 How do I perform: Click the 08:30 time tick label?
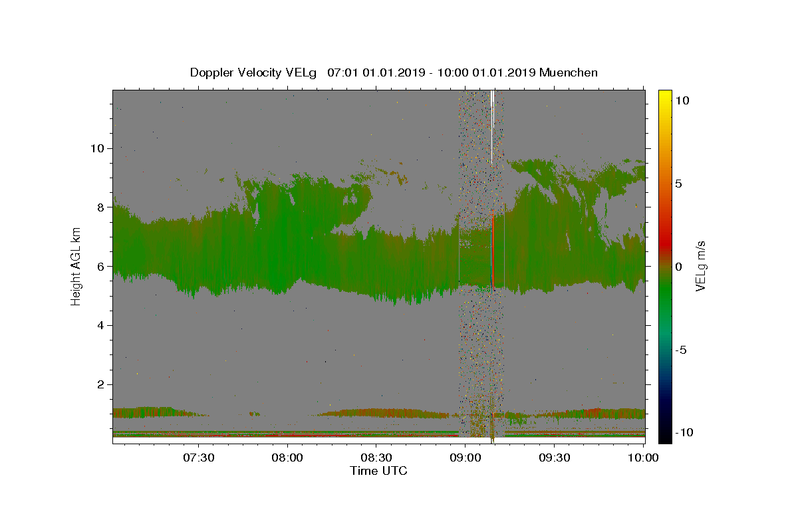click(376, 458)
